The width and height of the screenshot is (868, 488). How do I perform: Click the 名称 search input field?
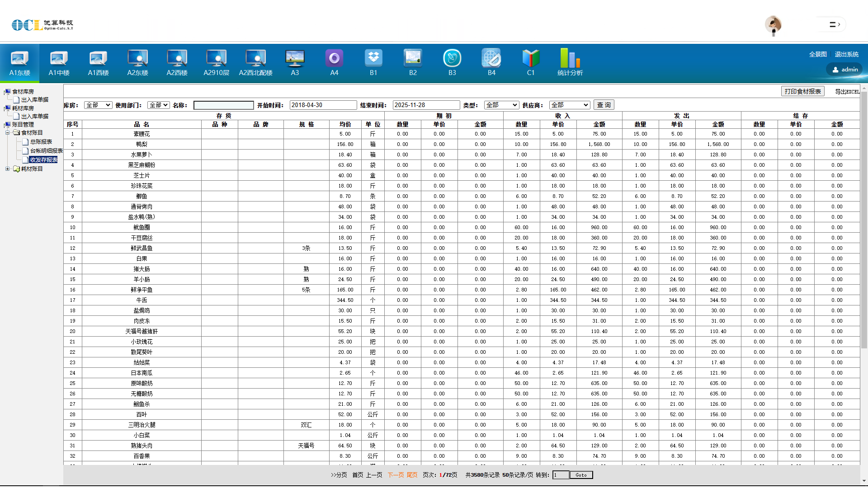(x=223, y=105)
